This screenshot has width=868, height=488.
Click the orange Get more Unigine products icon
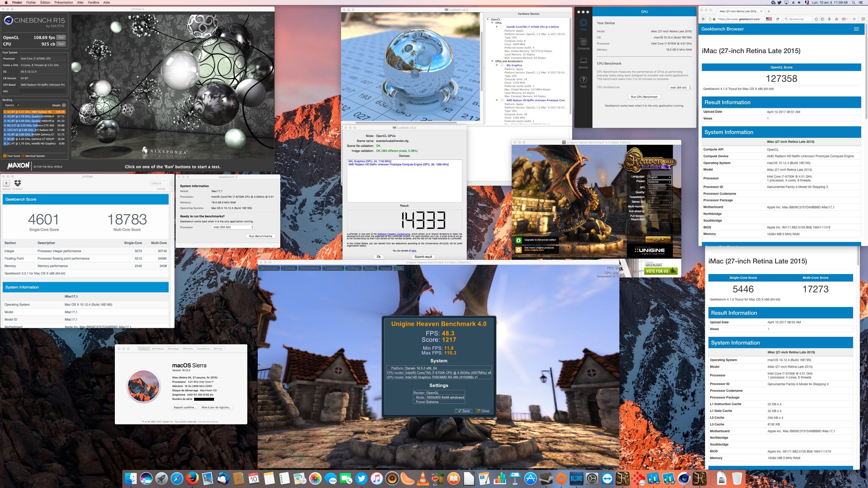(x=518, y=250)
